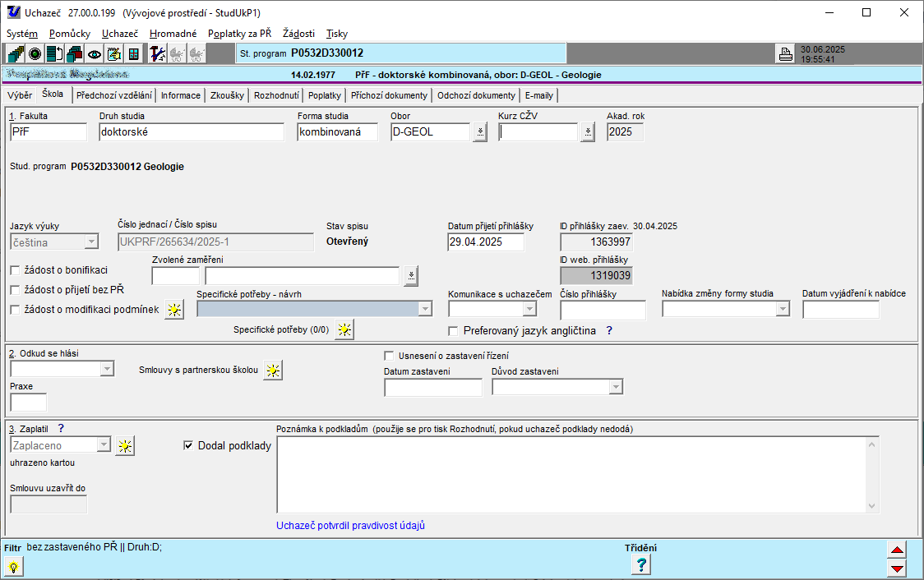The height and width of the screenshot is (580, 924).
Task: Click the sun icon next to Specifické potřeby (0/0)
Action: click(344, 330)
